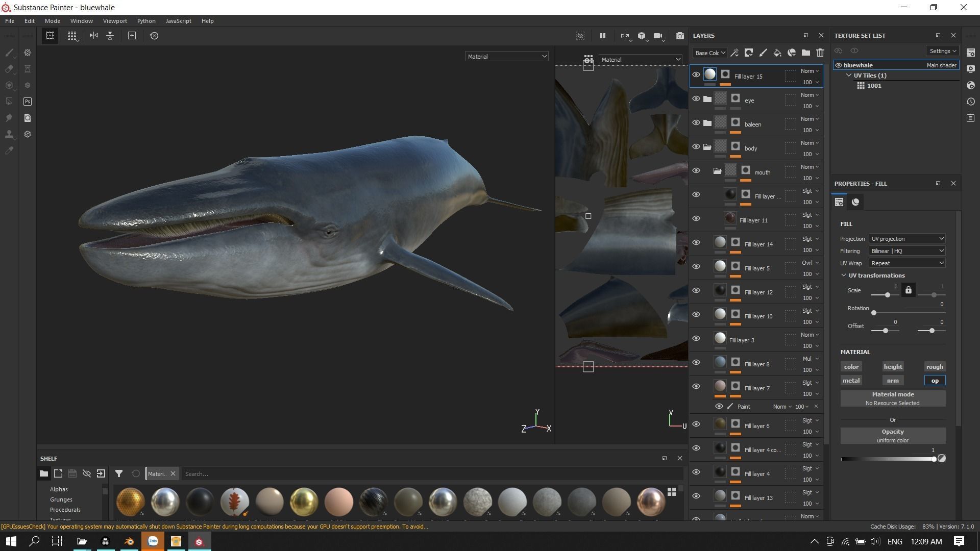This screenshot has width=980, height=551.
Task: Hide the body folder layer
Action: (696, 146)
